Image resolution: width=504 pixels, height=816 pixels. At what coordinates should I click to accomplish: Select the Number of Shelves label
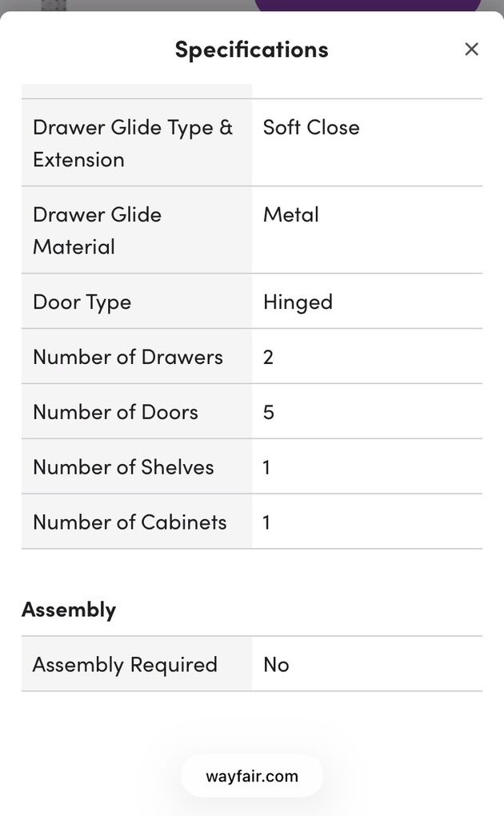(123, 467)
